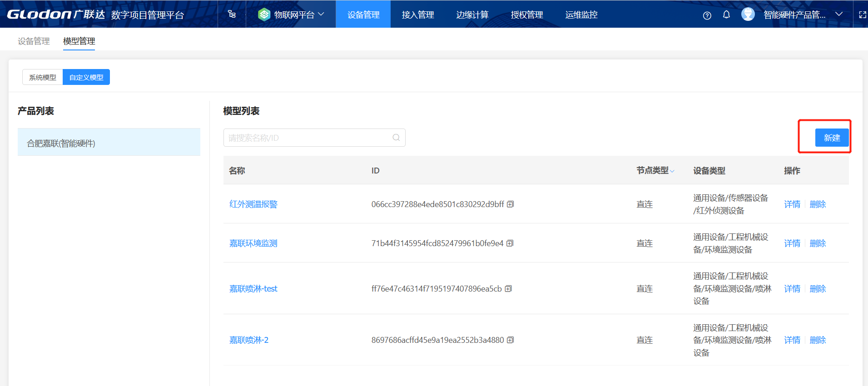Open 详情 for 嘉联喷淋-test
The width and height of the screenshot is (868, 386).
(x=792, y=289)
